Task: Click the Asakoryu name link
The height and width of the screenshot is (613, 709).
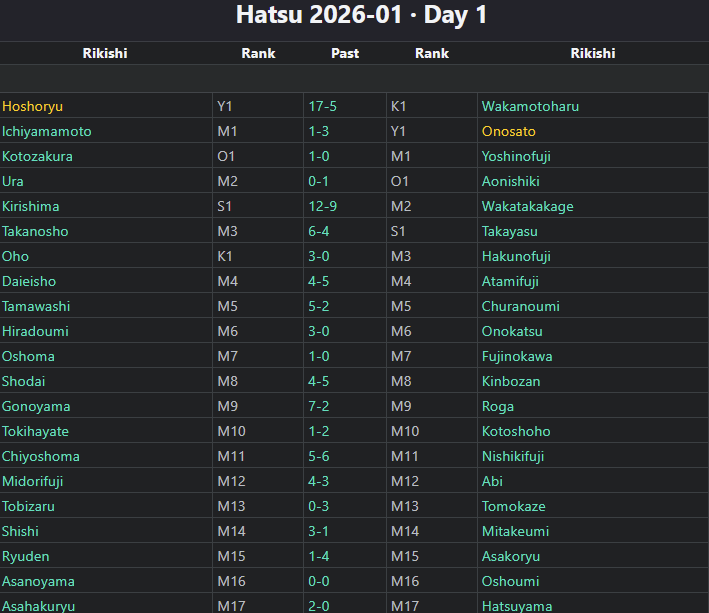Action: [510, 556]
